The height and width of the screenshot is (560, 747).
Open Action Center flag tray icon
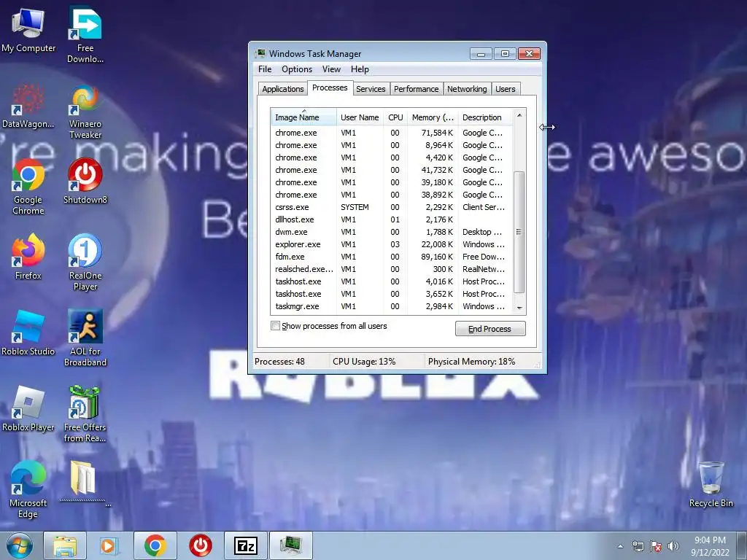point(656,546)
